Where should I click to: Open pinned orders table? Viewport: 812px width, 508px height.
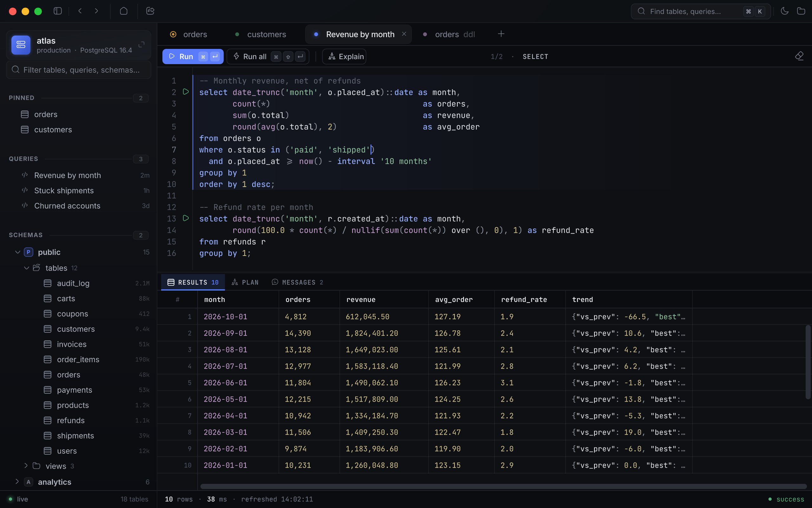pyautogui.click(x=79, y=114)
